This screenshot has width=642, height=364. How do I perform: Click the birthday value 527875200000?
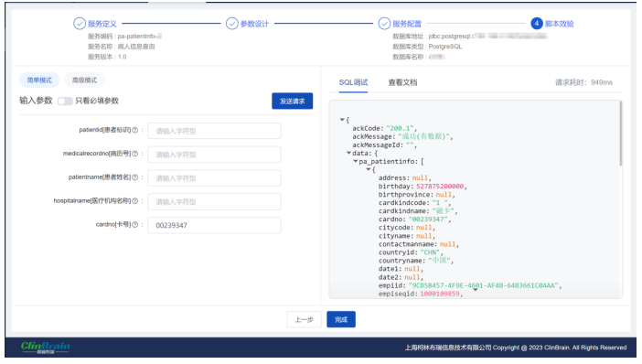(x=440, y=186)
